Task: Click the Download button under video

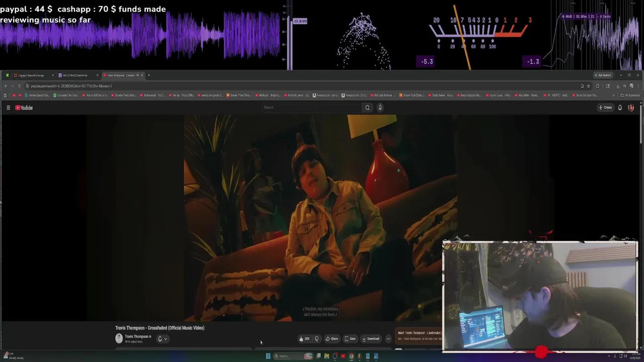Action: click(x=371, y=339)
